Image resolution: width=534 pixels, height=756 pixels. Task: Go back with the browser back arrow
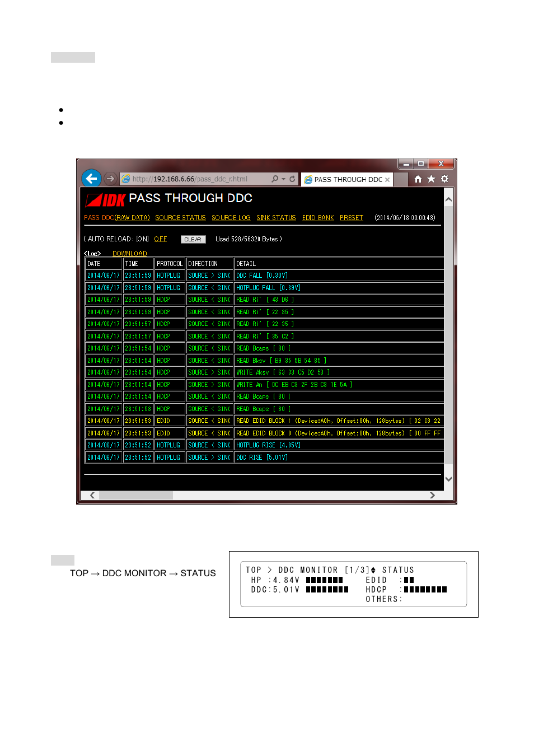click(x=91, y=179)
